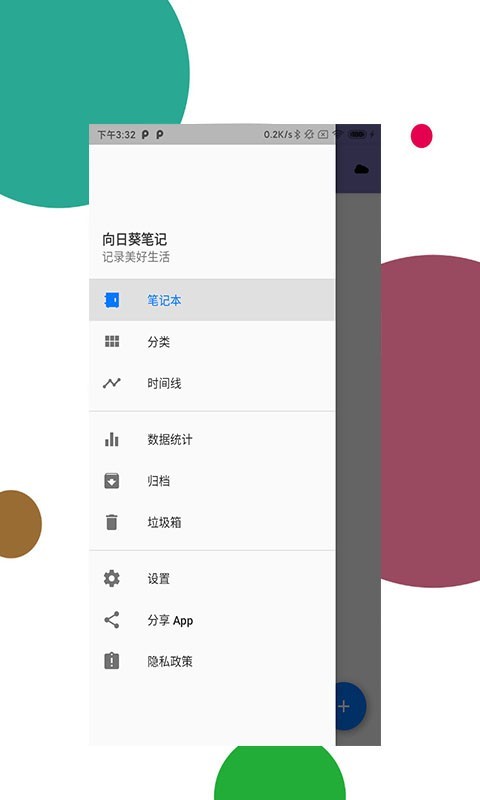Click the 设置 gear icon

pyautogui.click(x=112, y=579)
